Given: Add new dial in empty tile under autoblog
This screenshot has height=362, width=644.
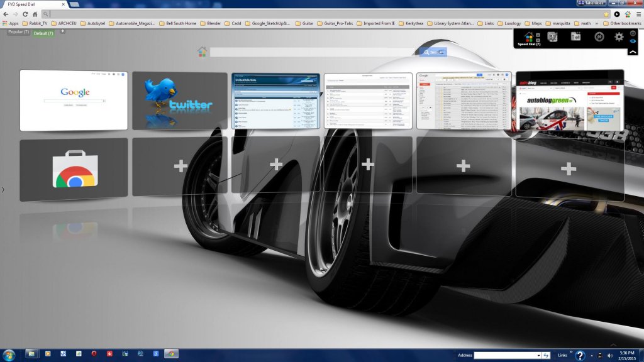Looking at the screenshot, I should point(569,168).
